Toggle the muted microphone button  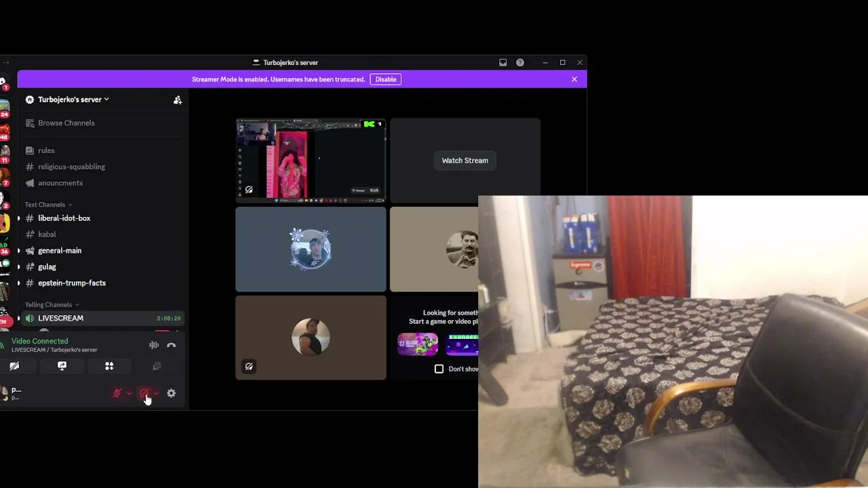117,393
